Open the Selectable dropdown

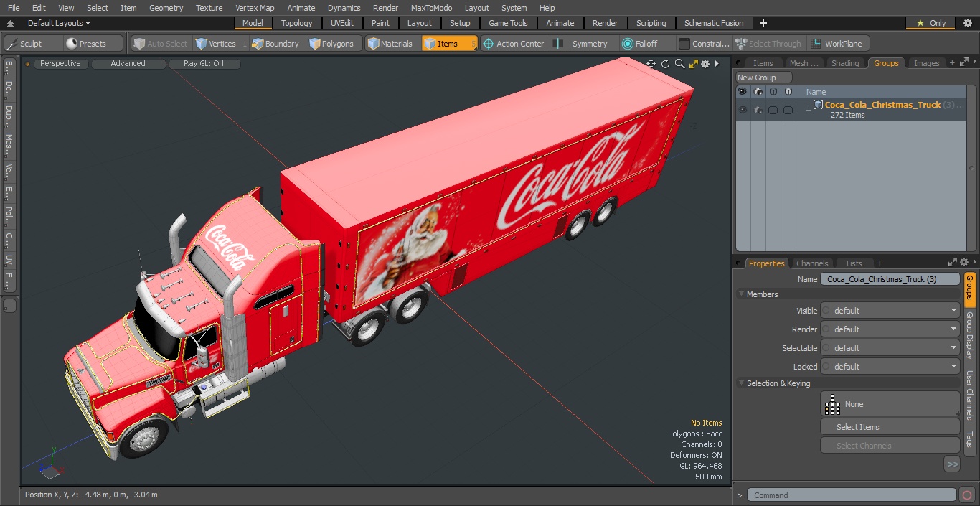click(890, 348)
